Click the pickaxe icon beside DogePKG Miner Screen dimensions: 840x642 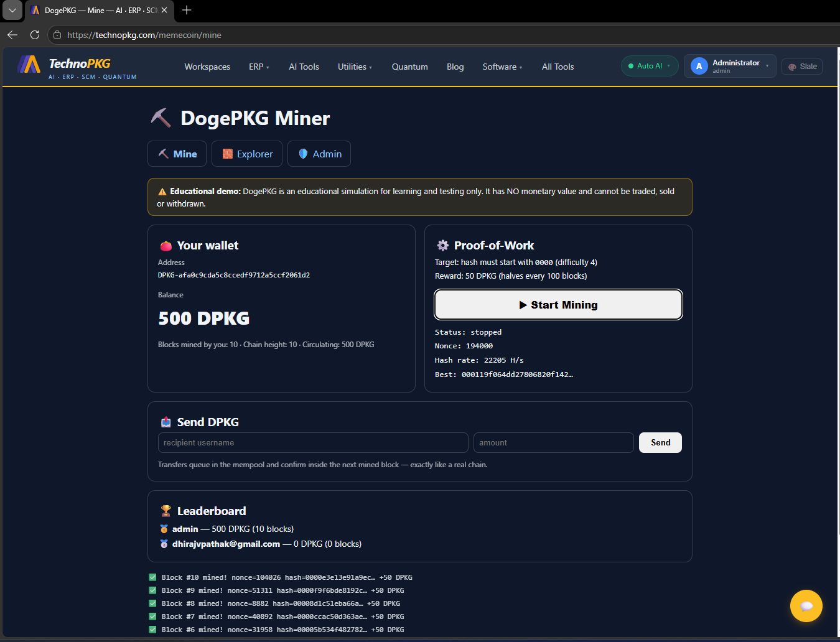161,118
